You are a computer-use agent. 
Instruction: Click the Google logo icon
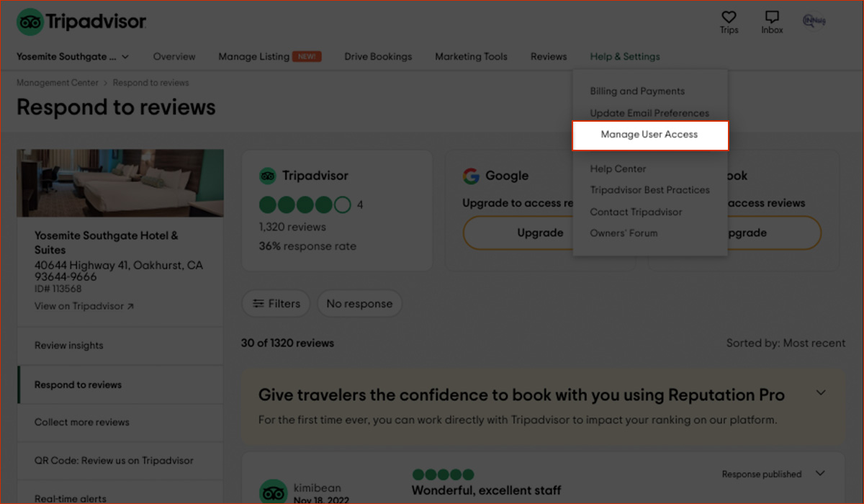471,176
